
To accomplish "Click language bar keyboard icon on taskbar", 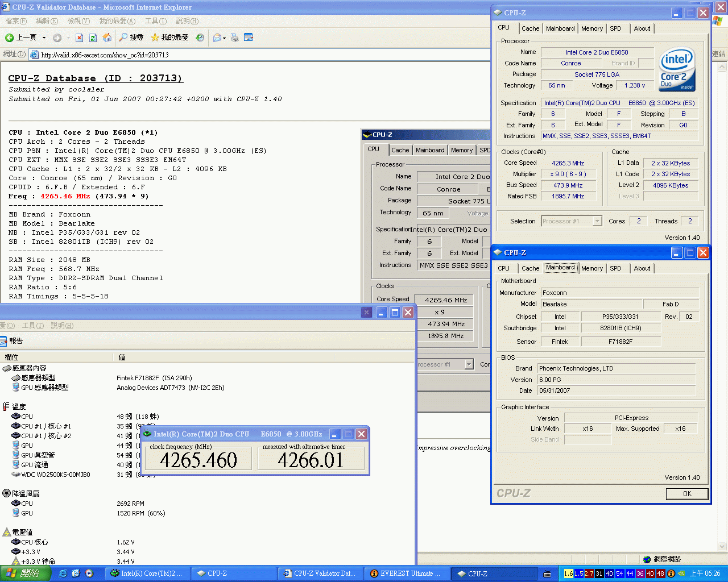I will pyautogui.click(x=547, y=574).
